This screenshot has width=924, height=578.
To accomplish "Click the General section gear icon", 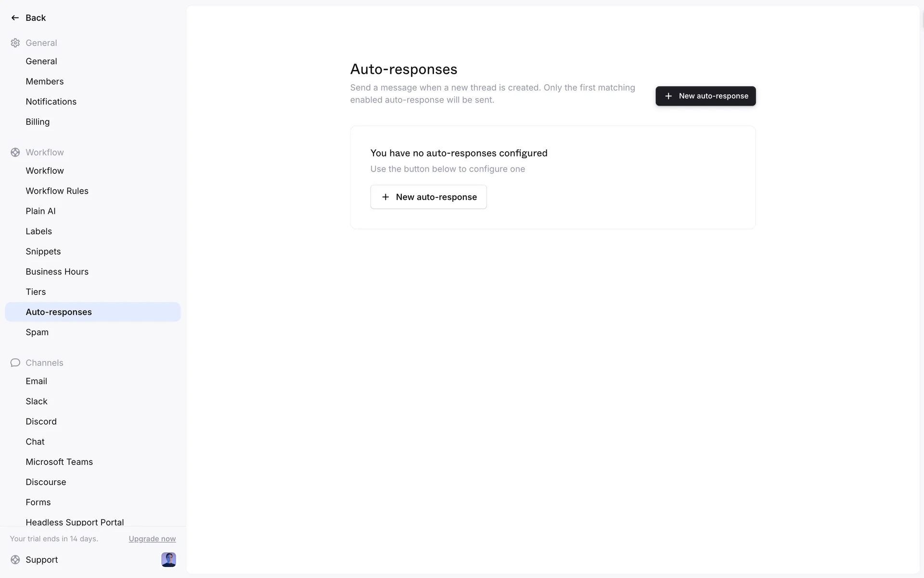I will (x=15, y=43).
